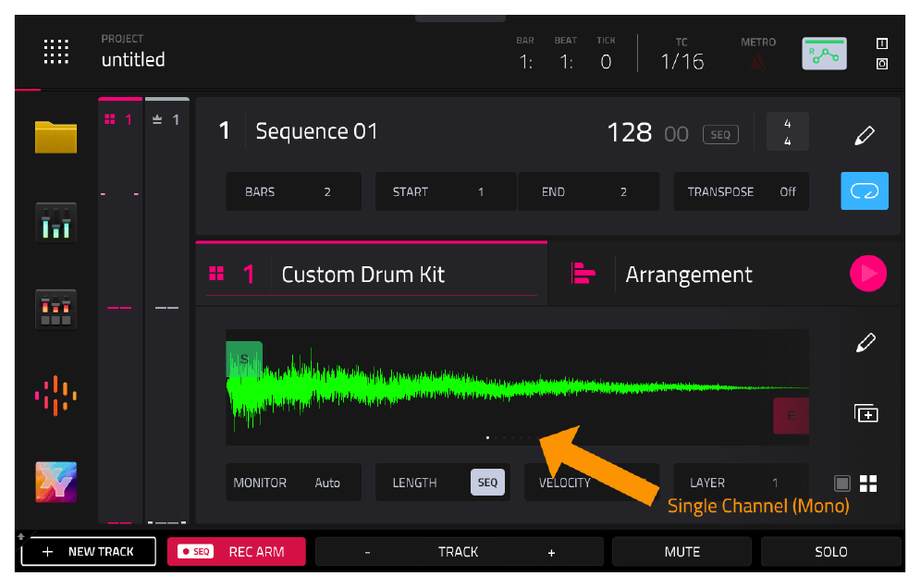The width and height of the screenshot is (921, 588).
Task: Click the add layer icon beside waveform
Action: click(x=866, y=413)
